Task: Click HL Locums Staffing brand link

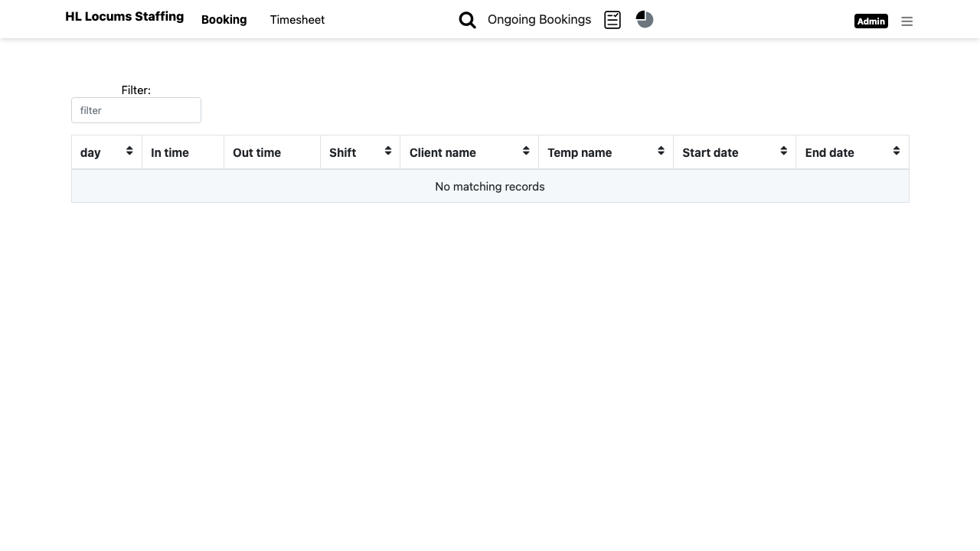Action: click(125, 17)
